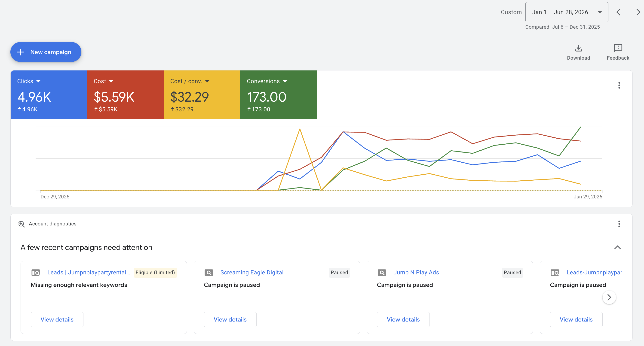Click Paused badge on Screaming Eagle Digital
The height and width of the screenshot is (346, 644).
[x=339, y=273]
